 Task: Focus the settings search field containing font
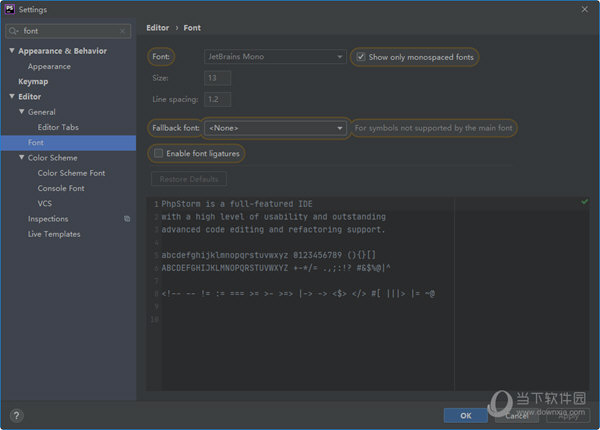(x=68, y=31)
